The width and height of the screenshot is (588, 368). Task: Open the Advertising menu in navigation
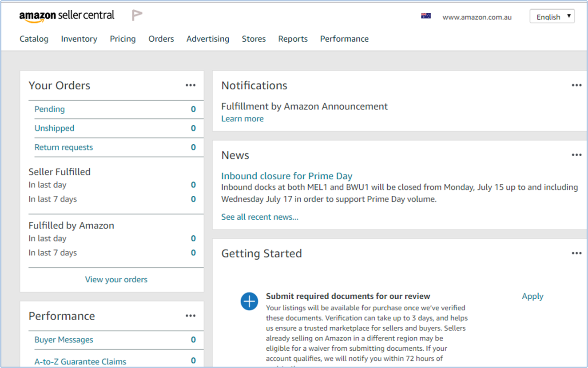(x=208, y=39)
